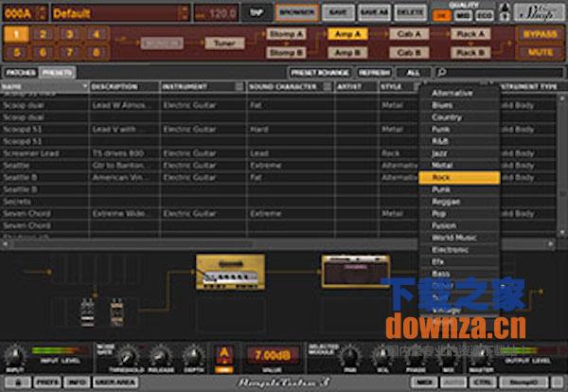Click the Save As button
Screen dimensions: 568x392
pyautogui.click(x=374, y=13)
